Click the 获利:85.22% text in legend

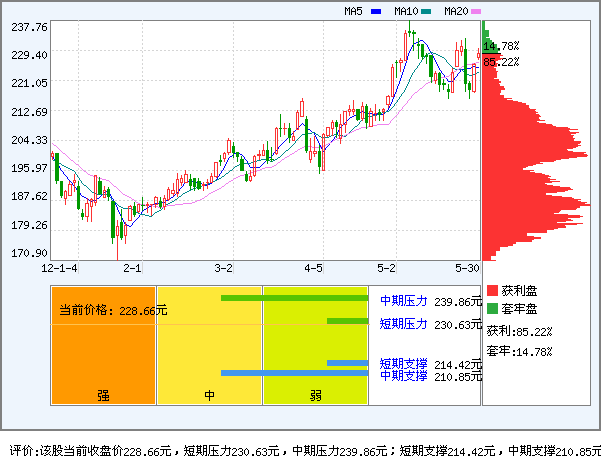(x=517, y=331)
